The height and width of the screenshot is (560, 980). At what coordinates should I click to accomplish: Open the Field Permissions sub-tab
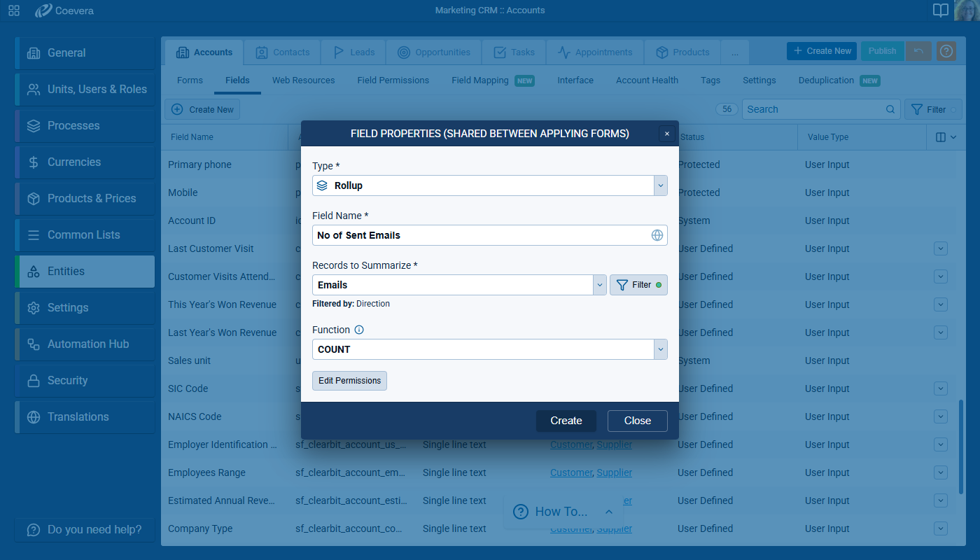pos(393,80)
